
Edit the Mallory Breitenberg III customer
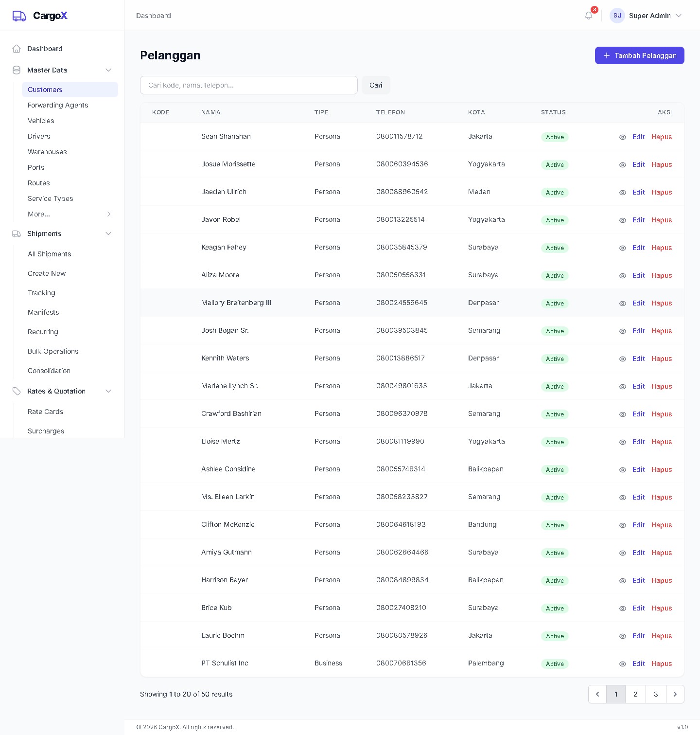(x=638, y=303)
